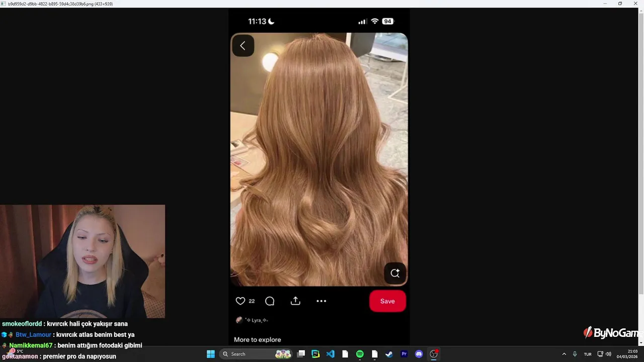644x362 pixels.
Task: Open comments with the speech bubble icon
Action: click(x=270, y=301)
